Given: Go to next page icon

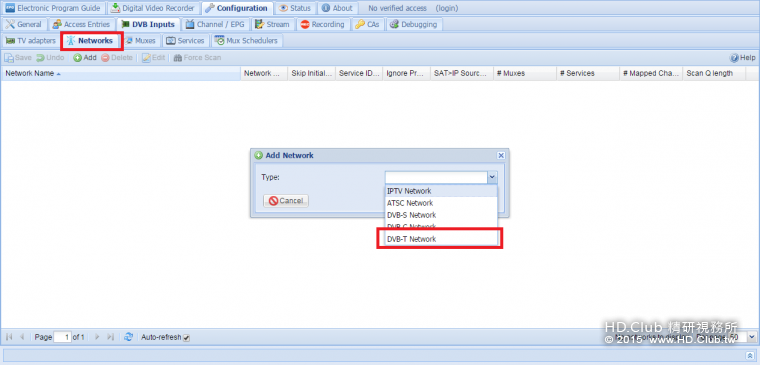Looking at the screenshot, I should (x=97, y=337).
